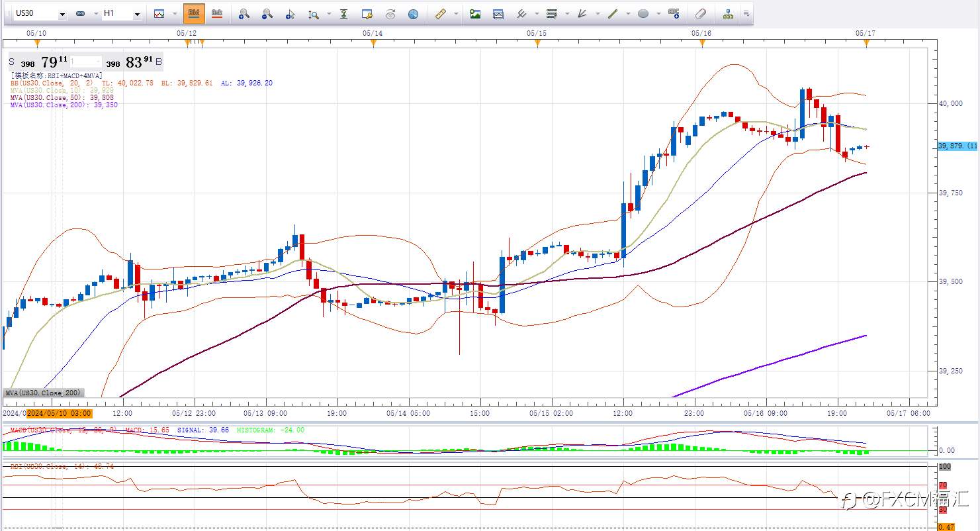Click the chart link chain icon
980x531 pixels.
point(81,13)
